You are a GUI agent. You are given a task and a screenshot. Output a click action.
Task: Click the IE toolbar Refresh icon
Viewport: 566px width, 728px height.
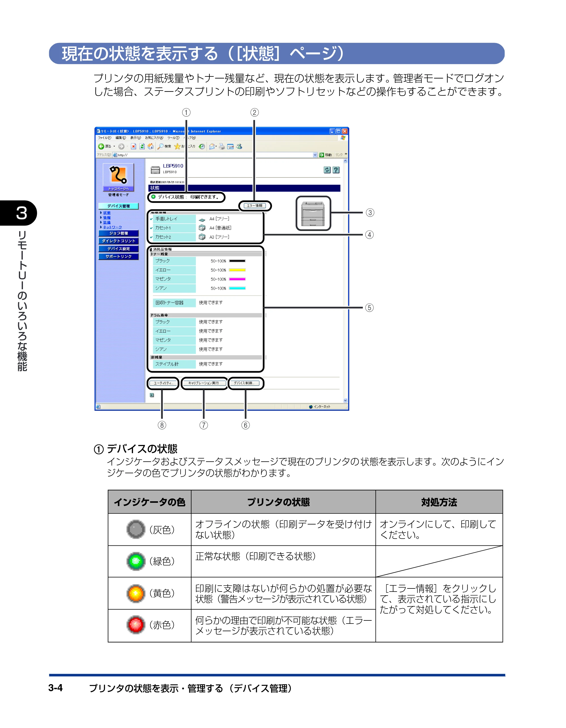click(142, 146)
